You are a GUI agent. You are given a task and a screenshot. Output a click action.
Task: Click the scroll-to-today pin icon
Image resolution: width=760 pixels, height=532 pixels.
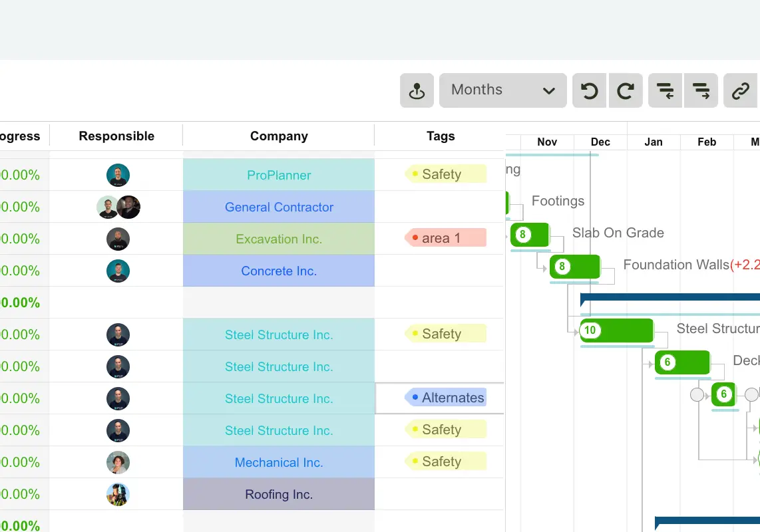pyautogui.click(x=417, y=90)
